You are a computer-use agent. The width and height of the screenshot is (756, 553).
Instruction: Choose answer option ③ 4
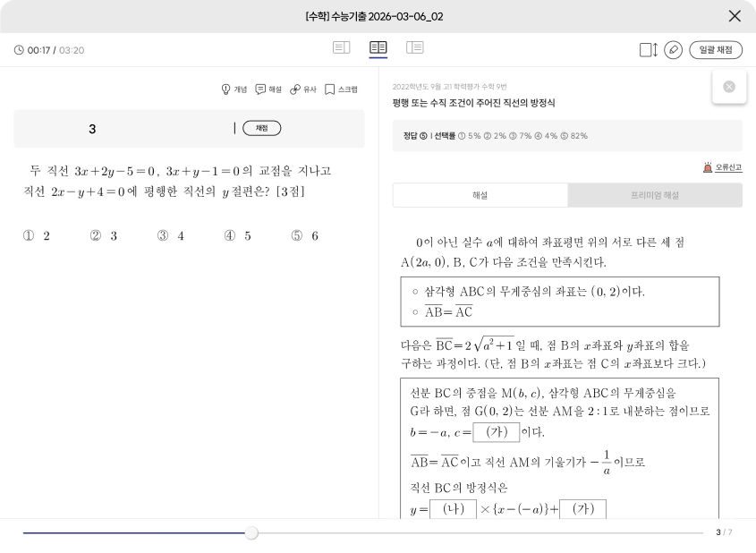(x=170, y=236)
